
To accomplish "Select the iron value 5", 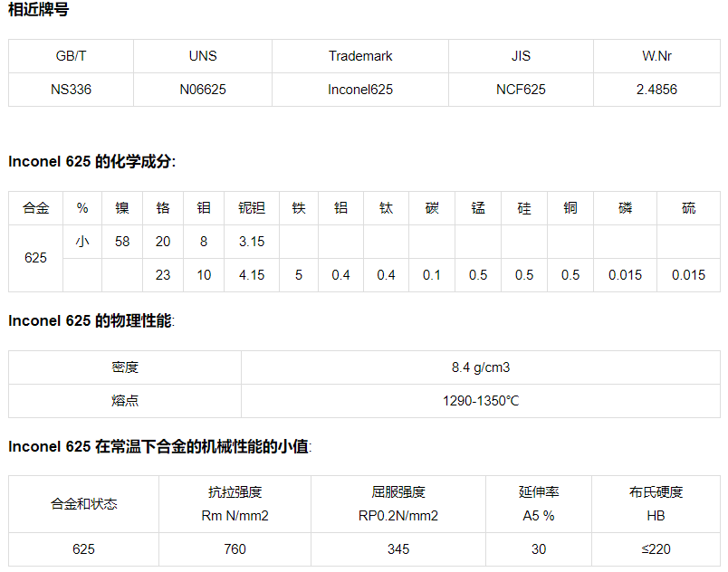I will coord(299,275).
